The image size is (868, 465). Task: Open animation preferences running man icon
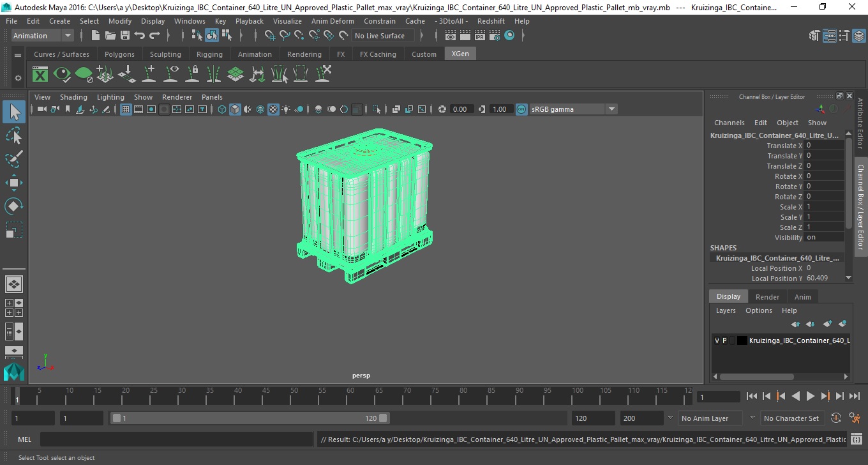[855, 418]
